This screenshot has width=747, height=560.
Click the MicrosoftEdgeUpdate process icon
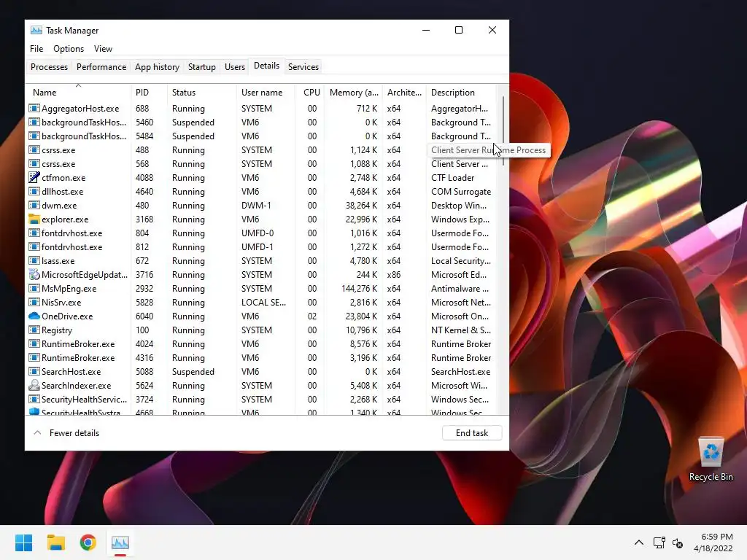pyautogui.click(x=34, y=275)
